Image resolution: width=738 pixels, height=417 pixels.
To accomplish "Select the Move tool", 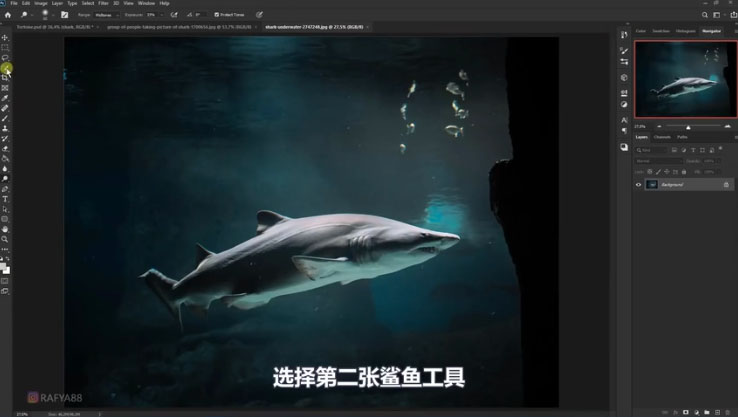I will tap(5, 37).
